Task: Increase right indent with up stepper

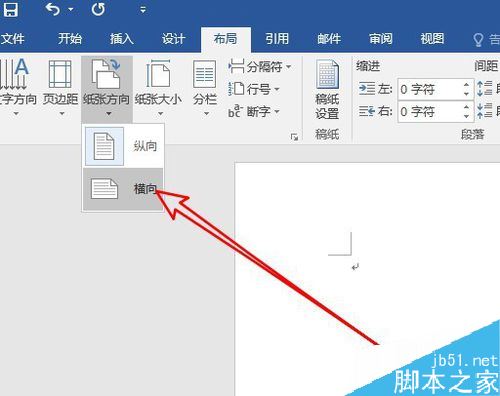Action: (466, 107)
